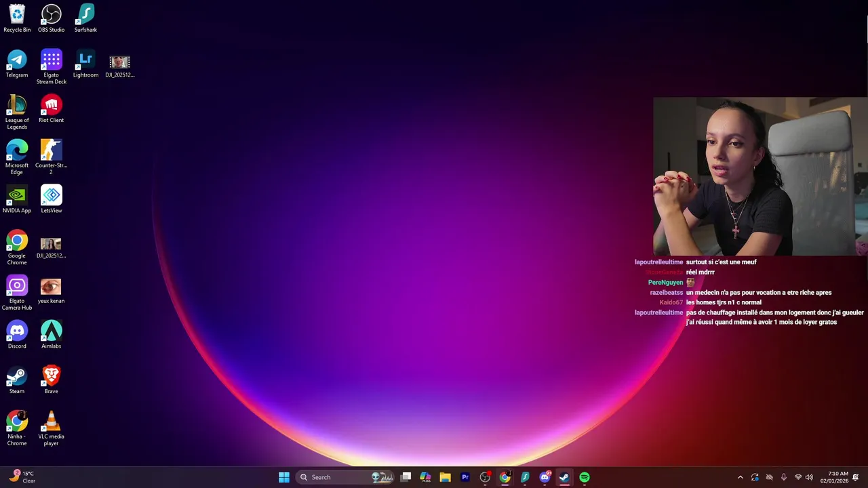
Task: Click Kaido67's message 'les homes tjrs n1'
Action: 724,302
